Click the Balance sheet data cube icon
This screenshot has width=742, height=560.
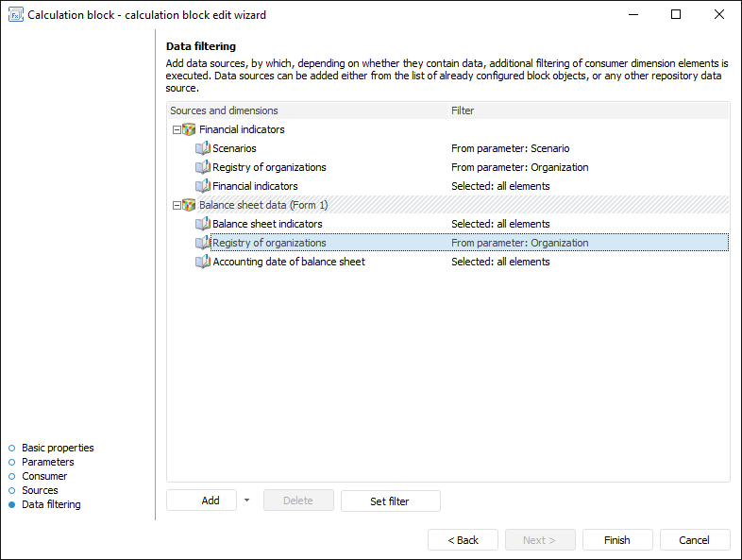point(189,205)
